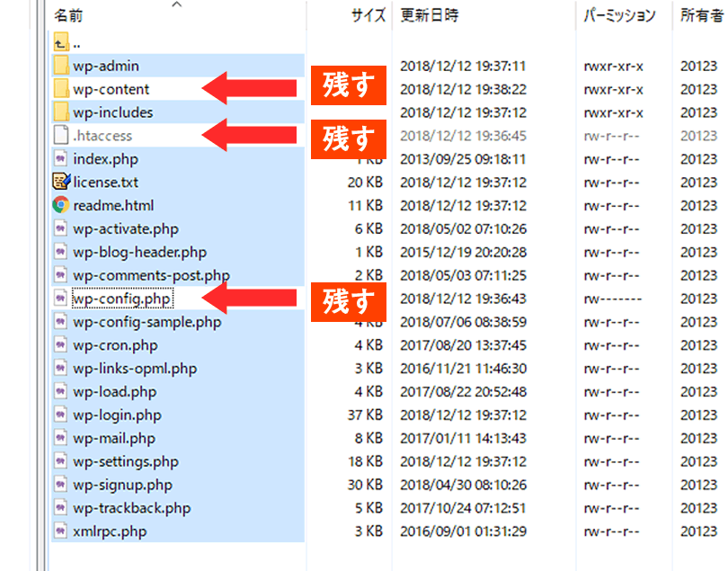The width and height of the screenshot is (728, 571).
Task: Sort by サイズ column header
Action: pos(368,16)
